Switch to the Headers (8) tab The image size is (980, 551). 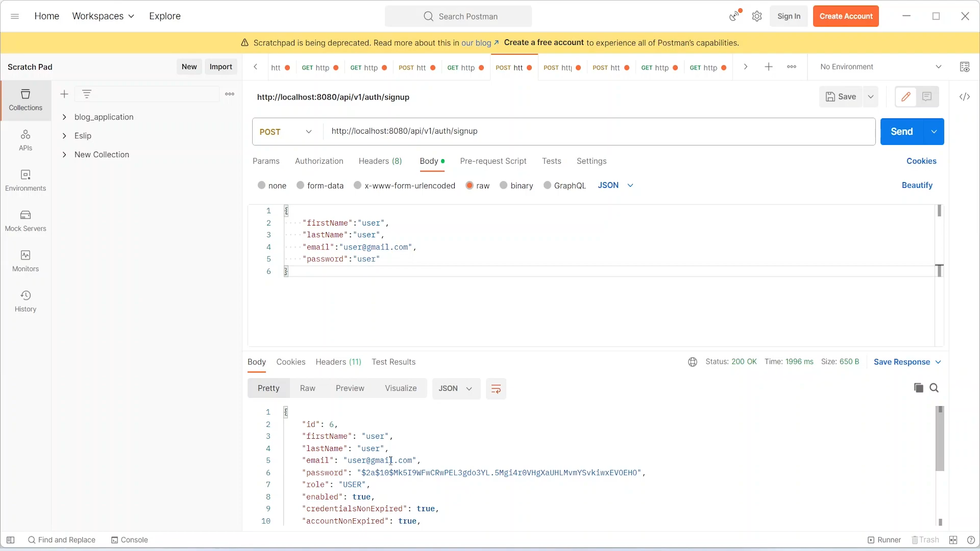pyautogui.click(x=380, y=161)
